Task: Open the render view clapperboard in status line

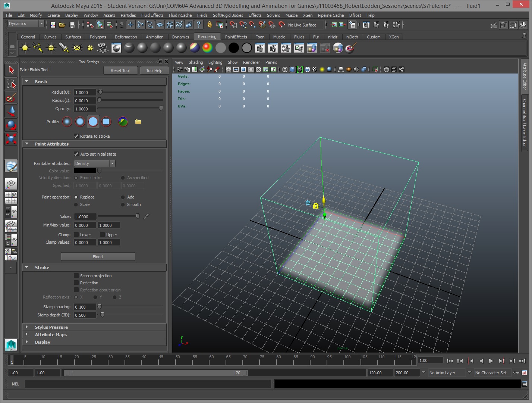Action: [x=366, y=25]
